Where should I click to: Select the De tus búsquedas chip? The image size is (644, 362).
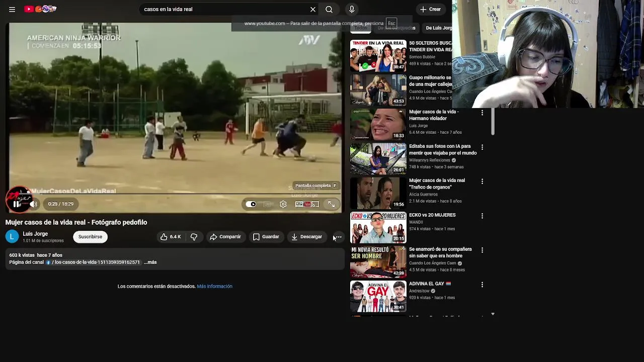pos(396,28)
